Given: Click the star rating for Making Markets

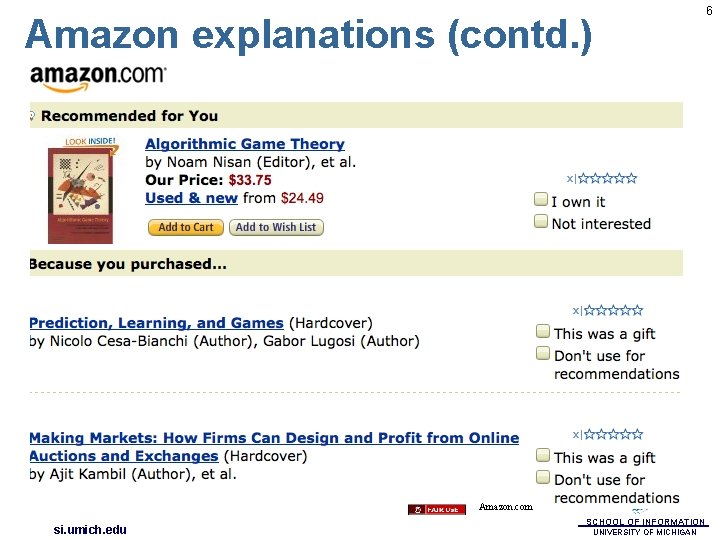Looking at the screenshot, I should [x=614, y=435].
